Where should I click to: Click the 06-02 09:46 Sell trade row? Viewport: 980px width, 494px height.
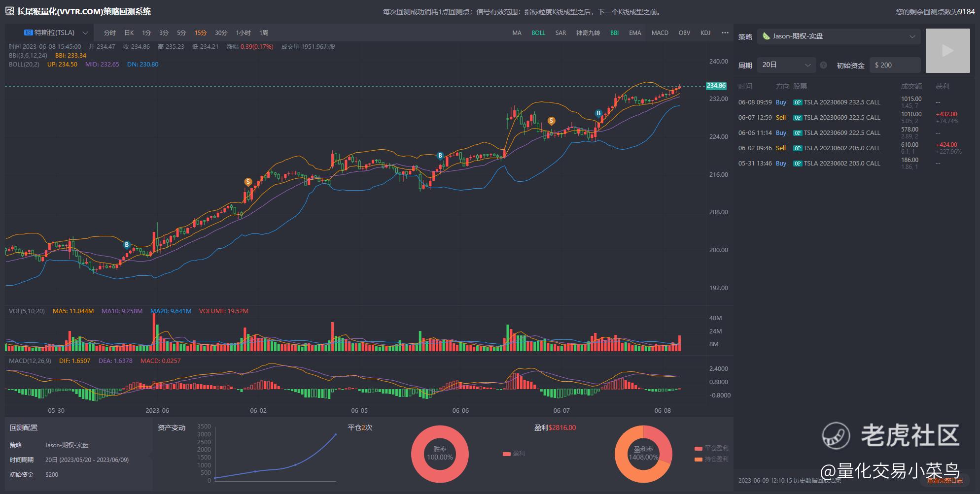854,148
